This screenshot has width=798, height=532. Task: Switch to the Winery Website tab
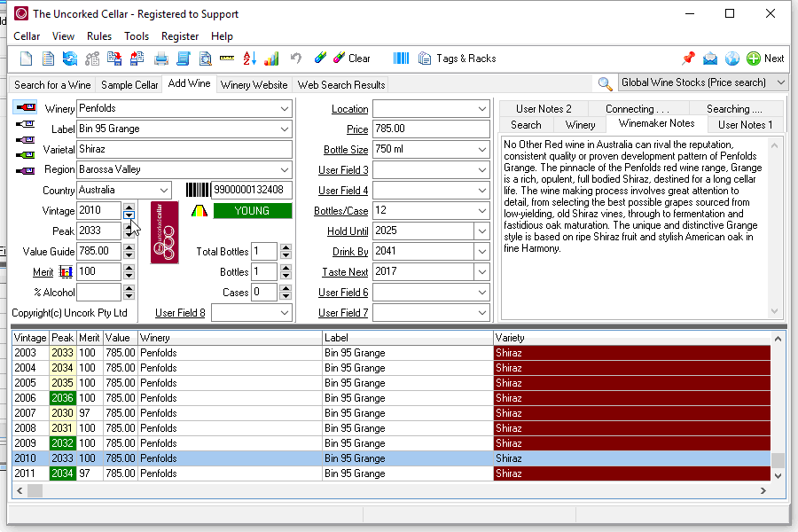[x=254, y=85]
